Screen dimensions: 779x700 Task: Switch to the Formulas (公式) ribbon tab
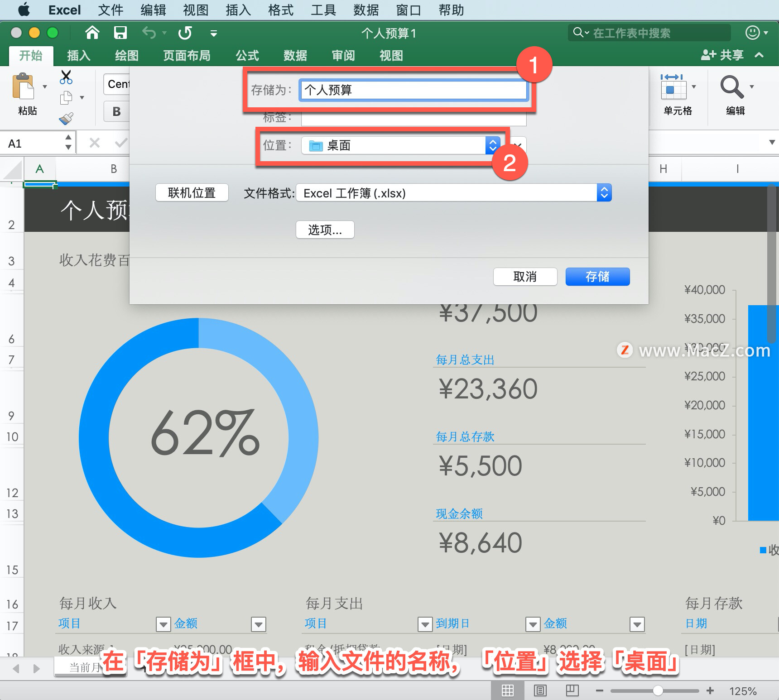247,56
